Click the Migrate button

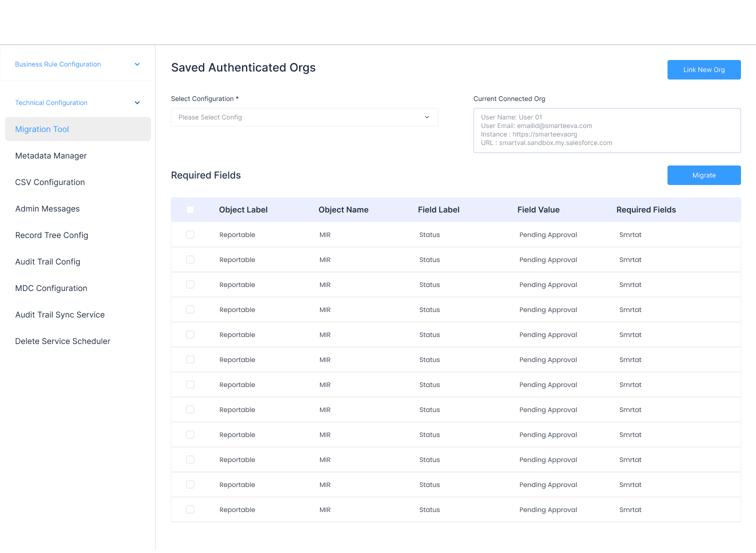[704, 175]
